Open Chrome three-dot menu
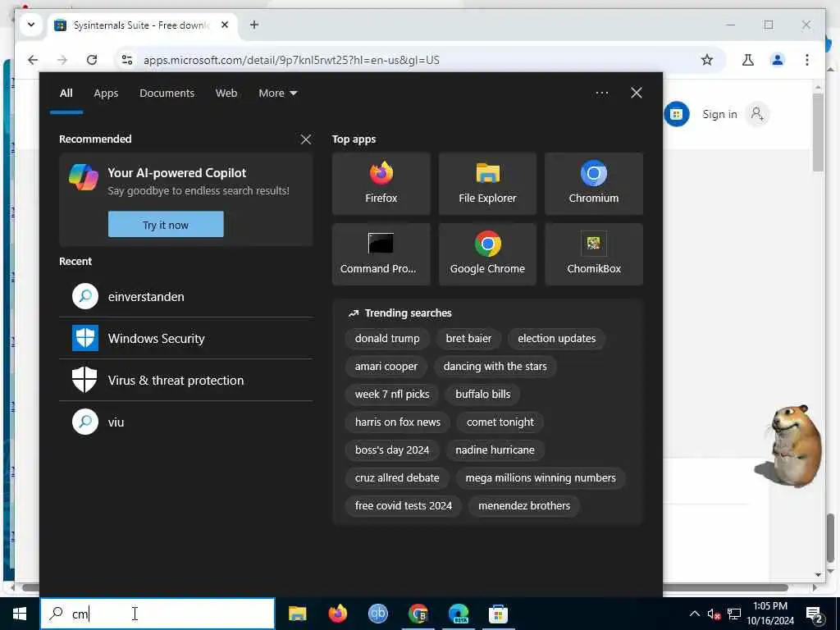Screen dimensions: 840x630 click(807, 60)
